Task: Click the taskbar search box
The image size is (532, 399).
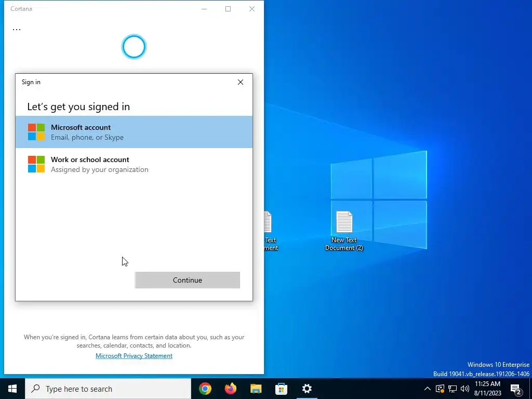Action: (108, 389)
